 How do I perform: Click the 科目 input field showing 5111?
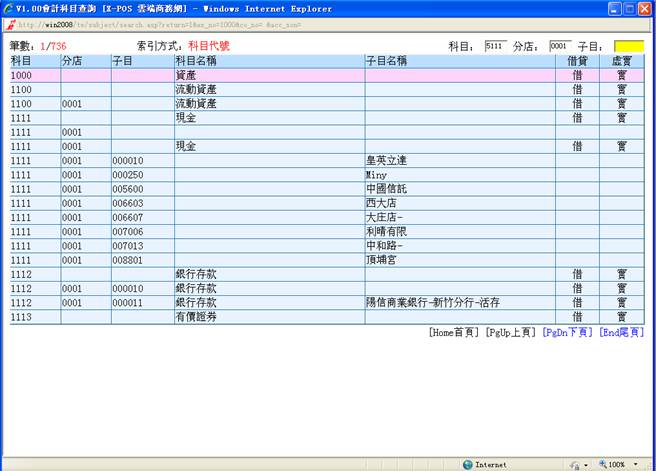pos(495,46)
